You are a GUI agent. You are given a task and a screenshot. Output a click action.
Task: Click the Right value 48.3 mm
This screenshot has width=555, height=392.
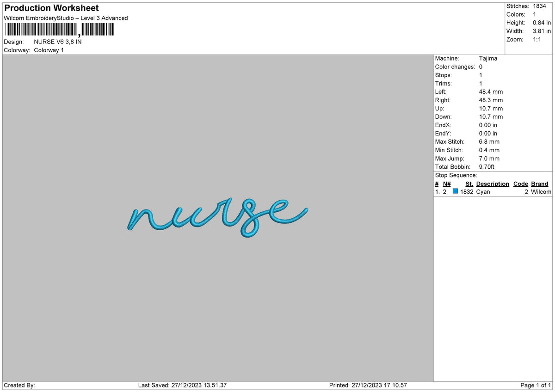coord(491,100)
